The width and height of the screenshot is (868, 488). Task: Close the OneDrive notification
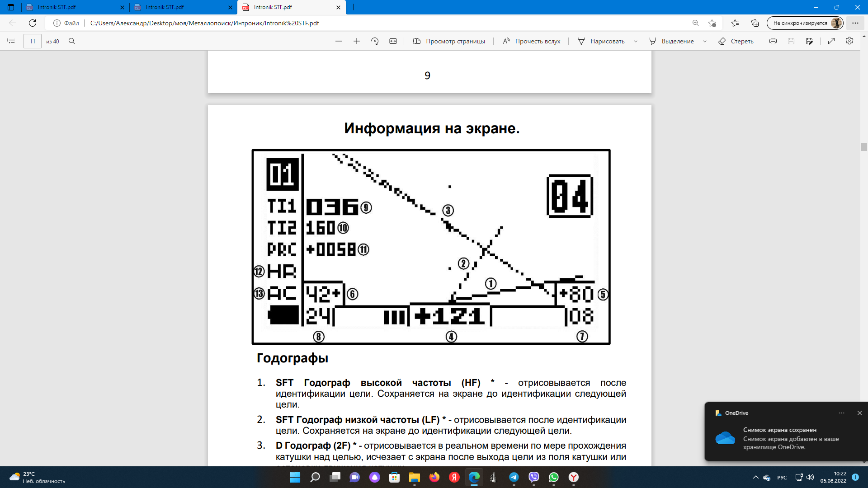pos(860,413)
